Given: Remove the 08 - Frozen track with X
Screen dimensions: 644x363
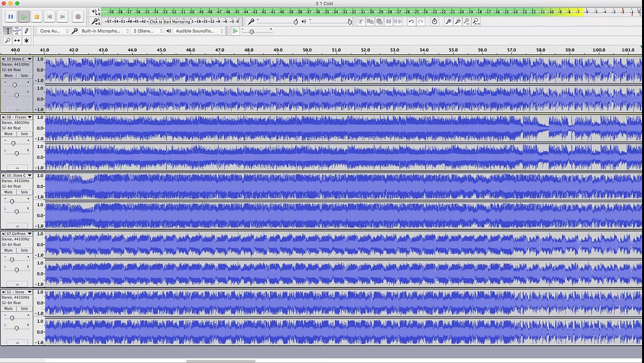Looking at the screenshot, I should coord(3,117).
